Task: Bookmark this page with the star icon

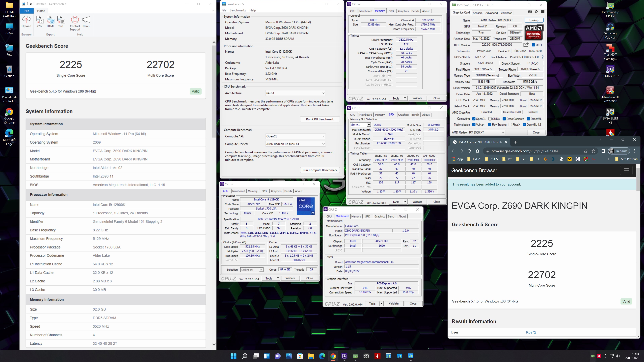Action: click(594, 151)
